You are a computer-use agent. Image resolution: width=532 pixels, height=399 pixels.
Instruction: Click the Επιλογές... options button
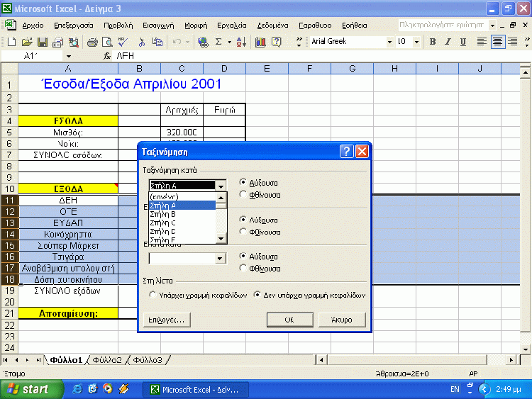[166, 320]
